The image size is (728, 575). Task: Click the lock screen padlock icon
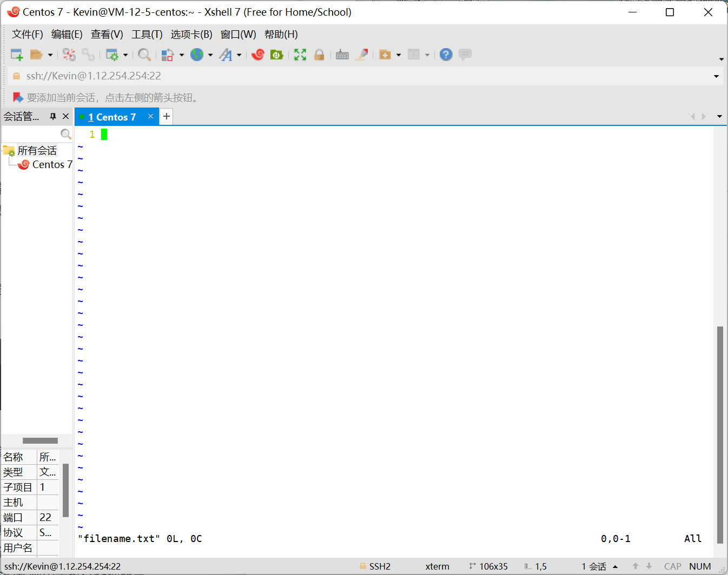(x=319, y=55)
